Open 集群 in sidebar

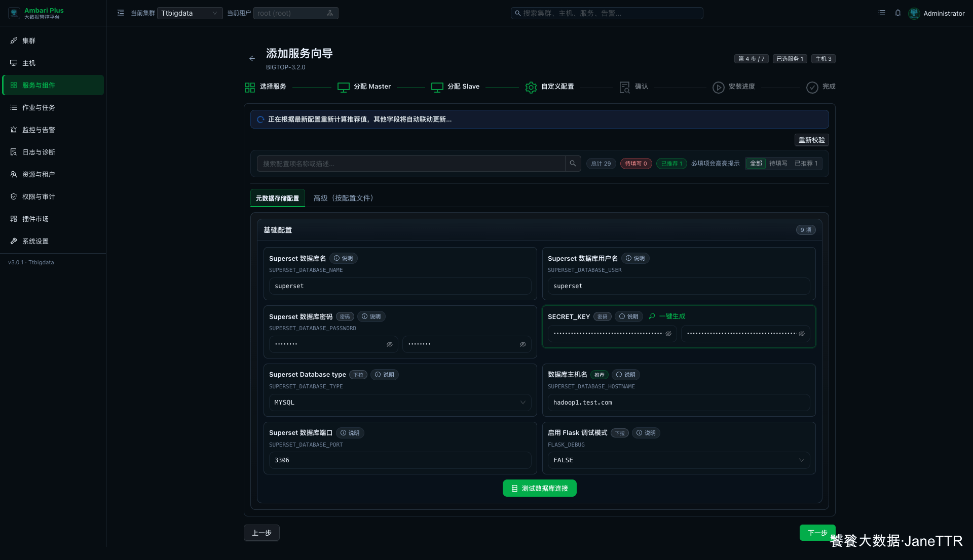(53, 41)
